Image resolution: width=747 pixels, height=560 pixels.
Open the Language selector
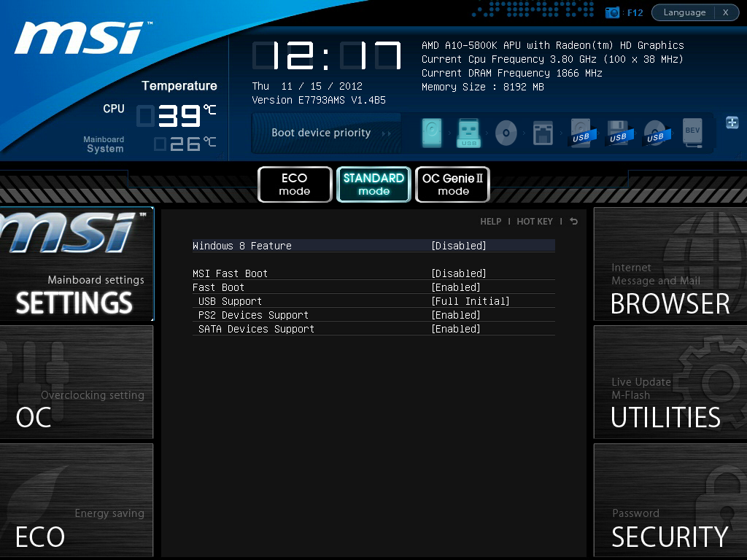[684, 12]
